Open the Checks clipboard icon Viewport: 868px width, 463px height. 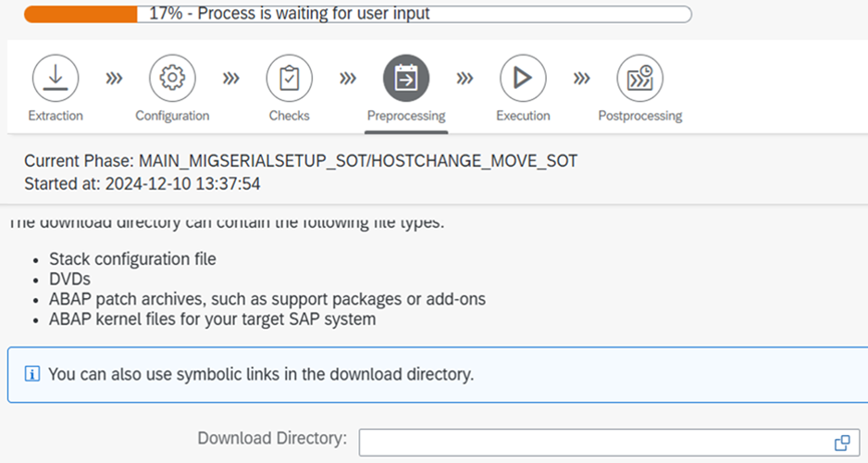[x=289, y=78]
